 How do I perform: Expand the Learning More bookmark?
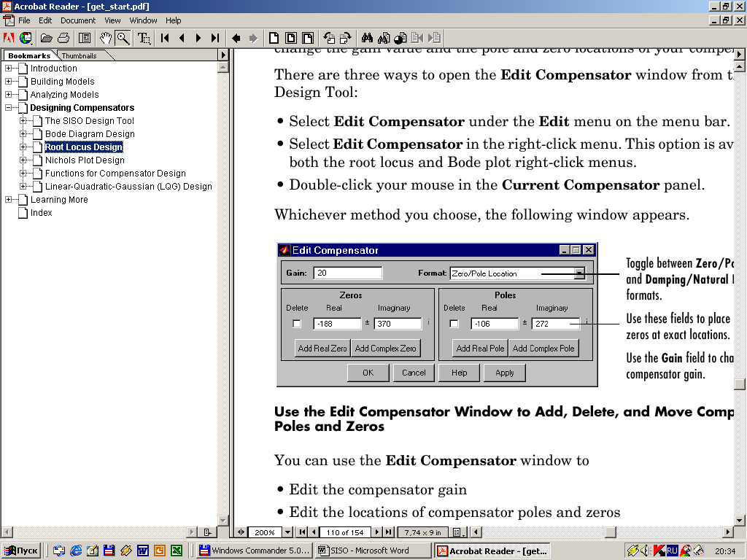[x=9, y=200]
